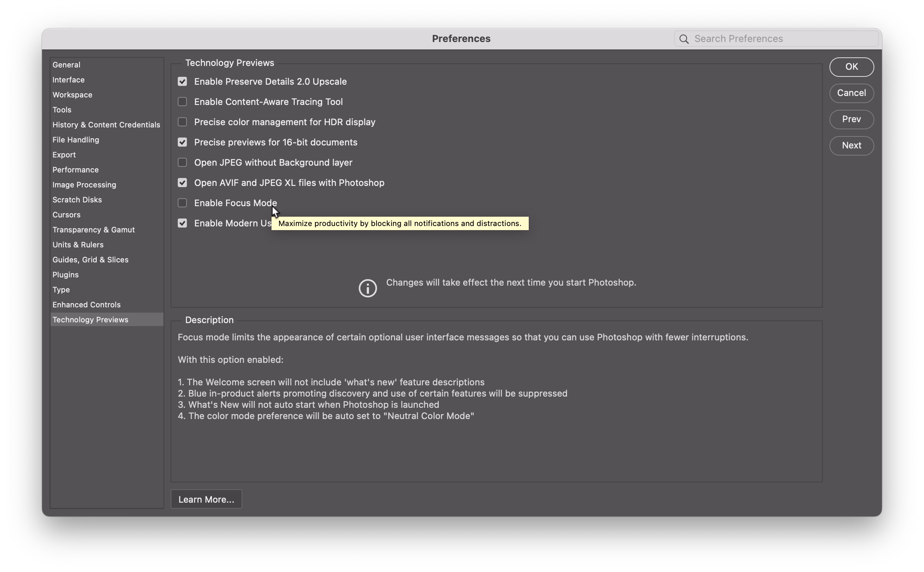Select Transparency & Gamut in sidebar
Viewport: 924px width, 572px height.
93,230
